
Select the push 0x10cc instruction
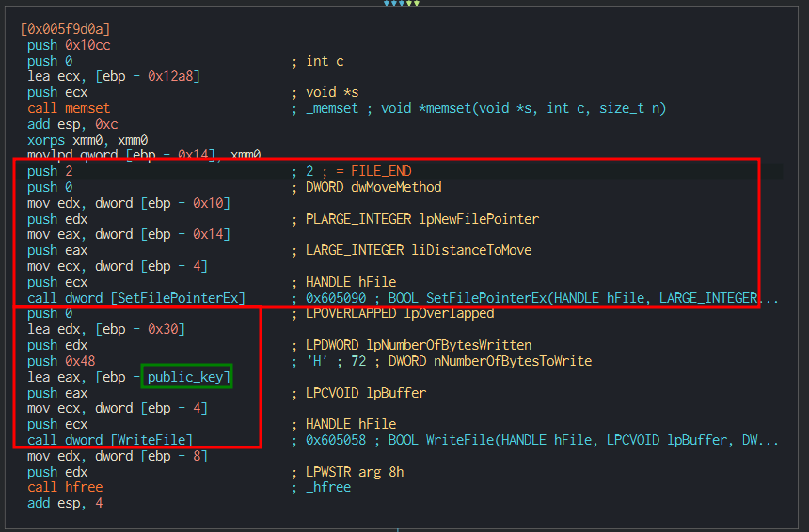[x=71, y=45]
